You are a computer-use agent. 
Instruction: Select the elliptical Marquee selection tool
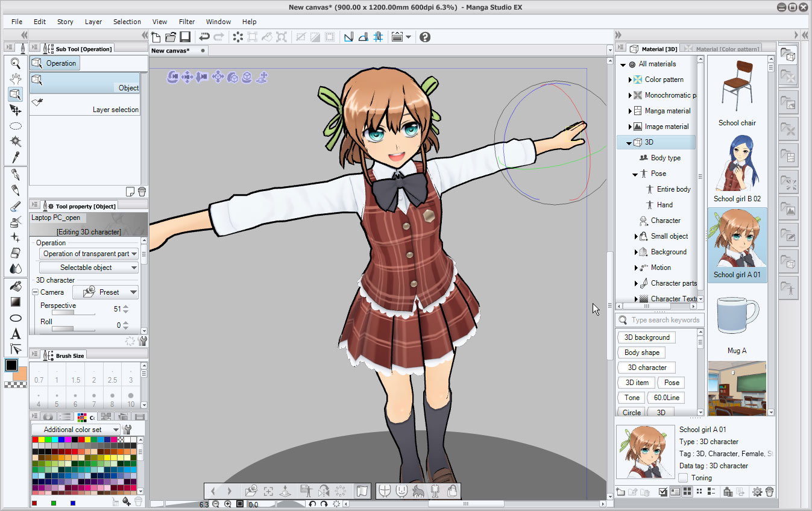pyautogui.click(x=16, y=126)
